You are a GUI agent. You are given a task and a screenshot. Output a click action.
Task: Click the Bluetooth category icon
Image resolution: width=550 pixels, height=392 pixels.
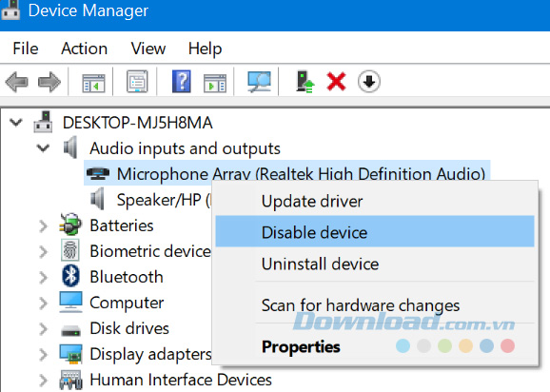70,276
